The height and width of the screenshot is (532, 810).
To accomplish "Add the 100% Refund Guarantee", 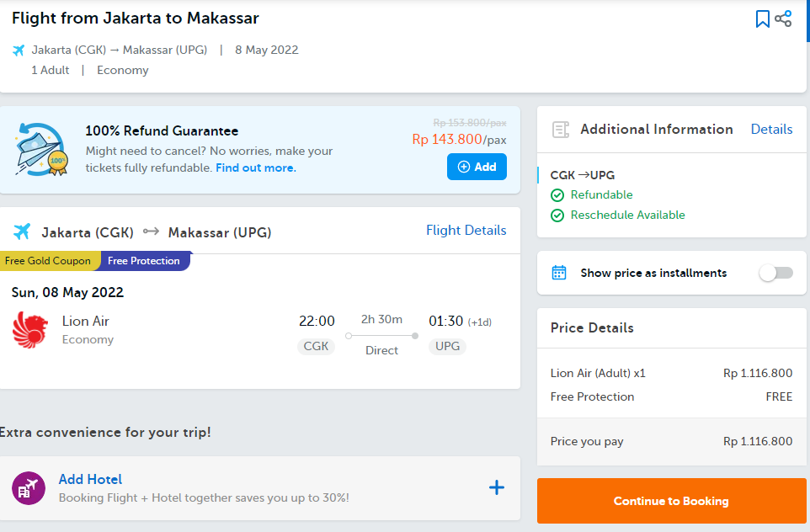I will click(x=477, y=167).
